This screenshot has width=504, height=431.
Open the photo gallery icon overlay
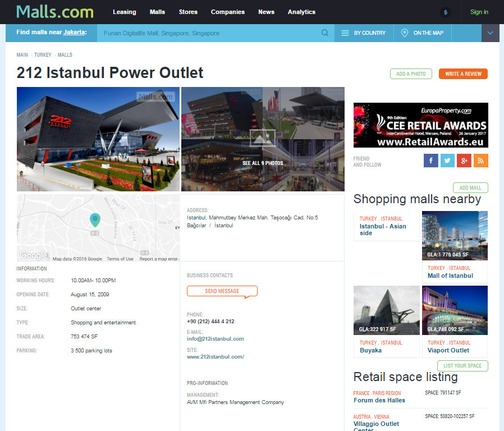coord(263,138)
